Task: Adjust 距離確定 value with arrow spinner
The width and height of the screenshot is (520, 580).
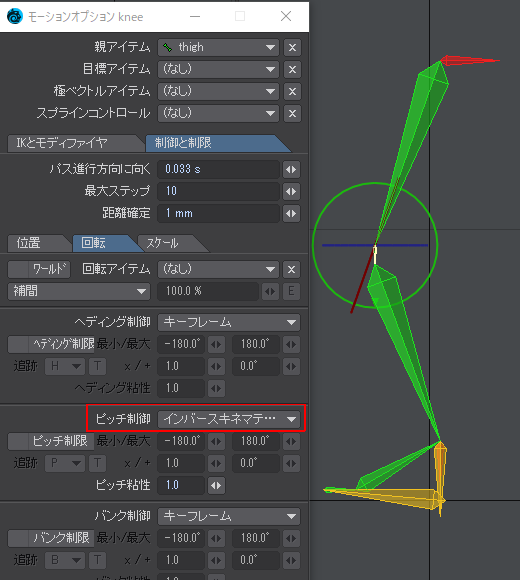Action: (291, 213)
